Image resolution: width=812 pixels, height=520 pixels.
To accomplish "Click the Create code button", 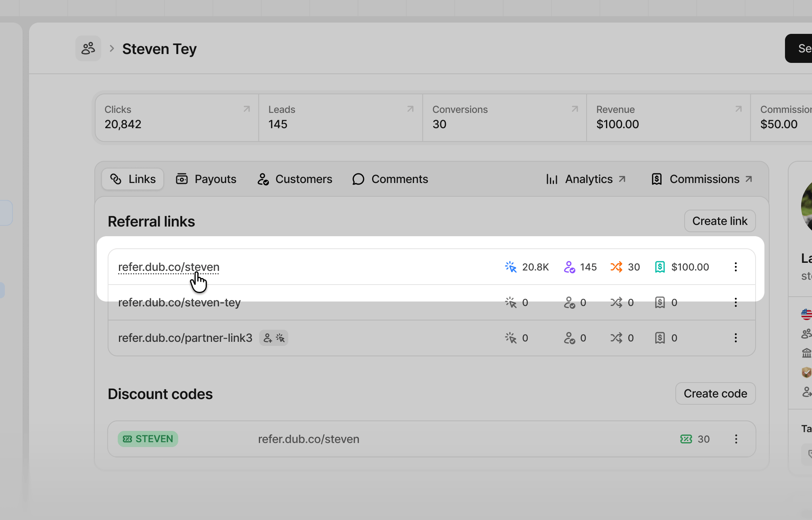I will pos(715,393).
